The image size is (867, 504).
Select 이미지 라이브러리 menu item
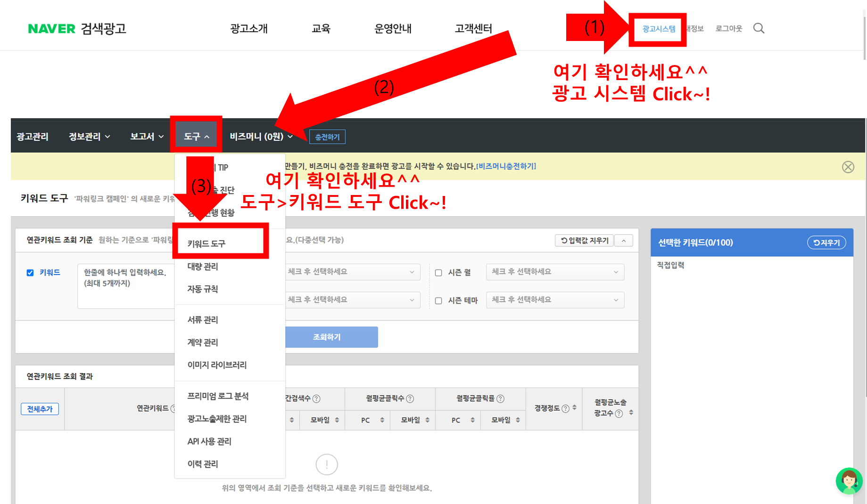(217, 365)
